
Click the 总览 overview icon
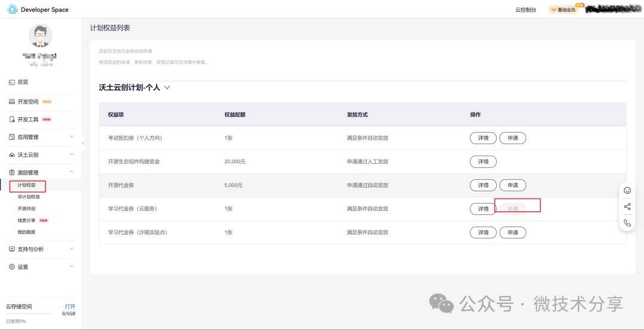tap(12, 82)
